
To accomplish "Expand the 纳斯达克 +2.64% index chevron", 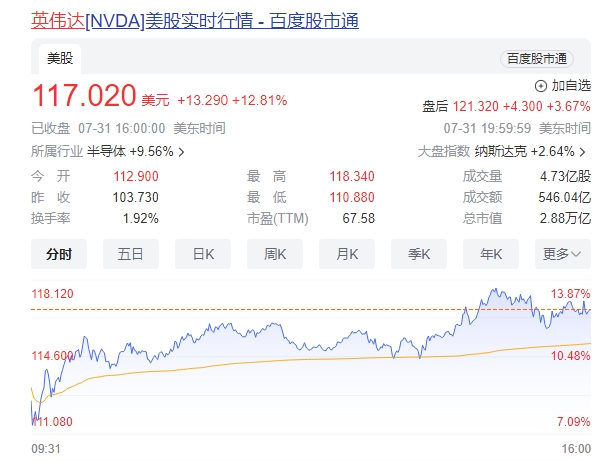I will coord(583,152).
